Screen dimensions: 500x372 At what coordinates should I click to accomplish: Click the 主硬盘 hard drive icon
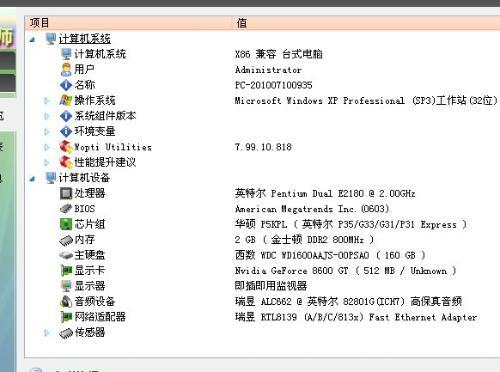(x=66, y=255)
